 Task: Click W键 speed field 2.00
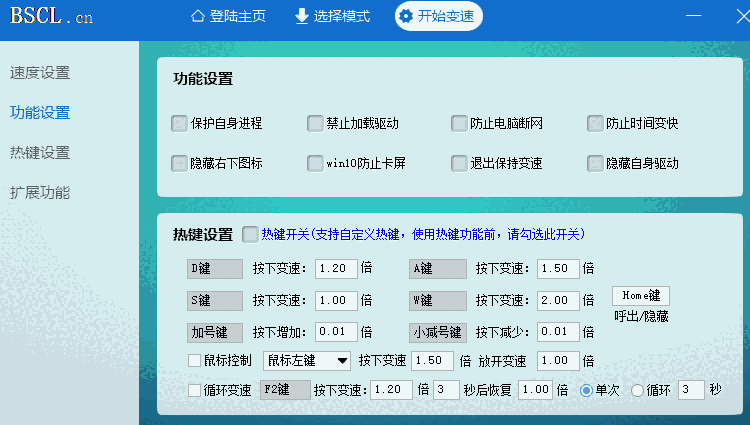pos(558,301)
